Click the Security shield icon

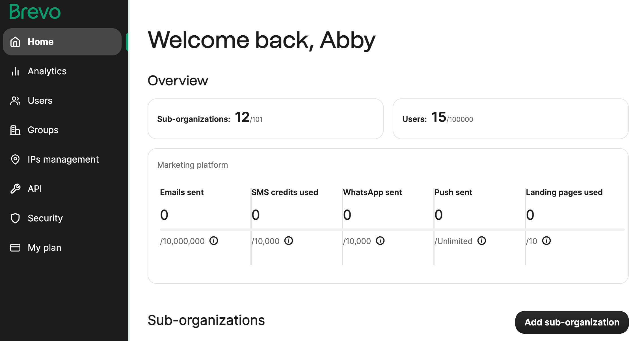[15, 218]
